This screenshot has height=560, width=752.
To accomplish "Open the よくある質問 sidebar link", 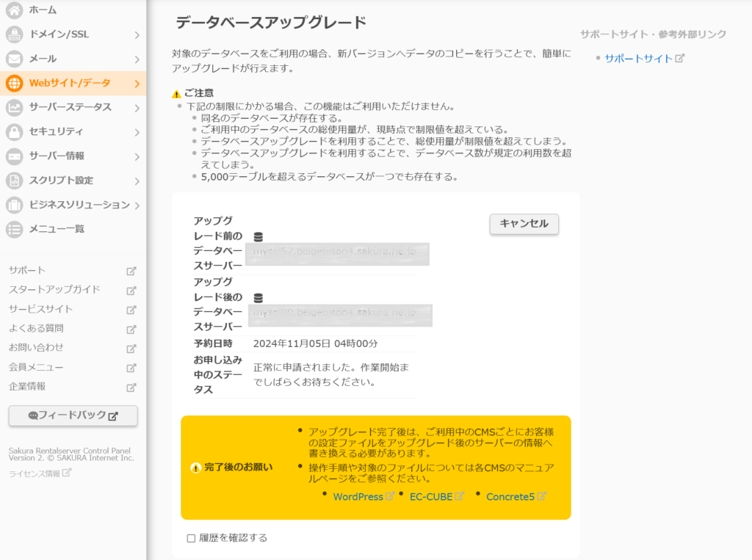I will click(x=36, y=328).
